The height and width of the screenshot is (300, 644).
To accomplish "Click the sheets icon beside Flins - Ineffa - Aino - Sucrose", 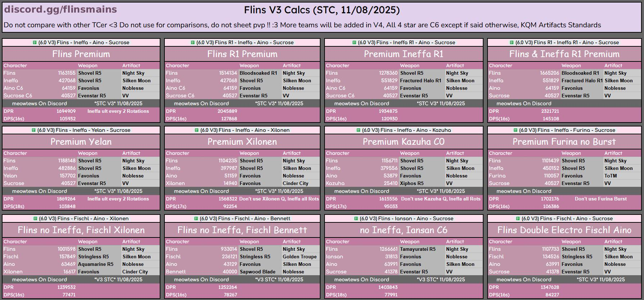I will pyautogui.click(x=35, y=42).
